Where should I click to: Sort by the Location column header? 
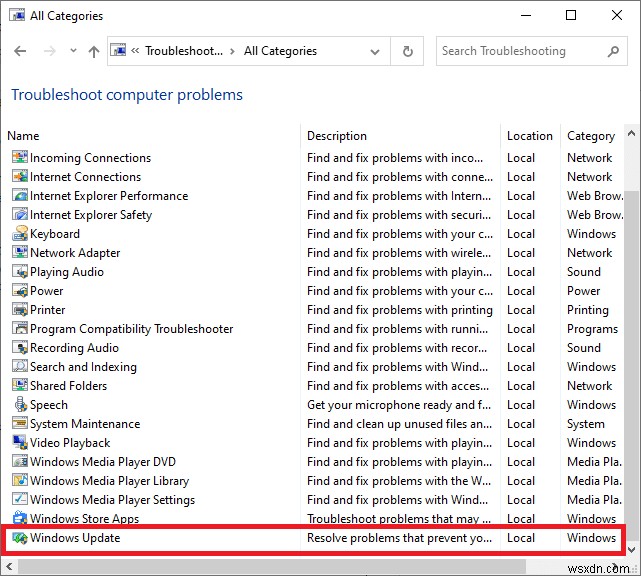point(530,135)
